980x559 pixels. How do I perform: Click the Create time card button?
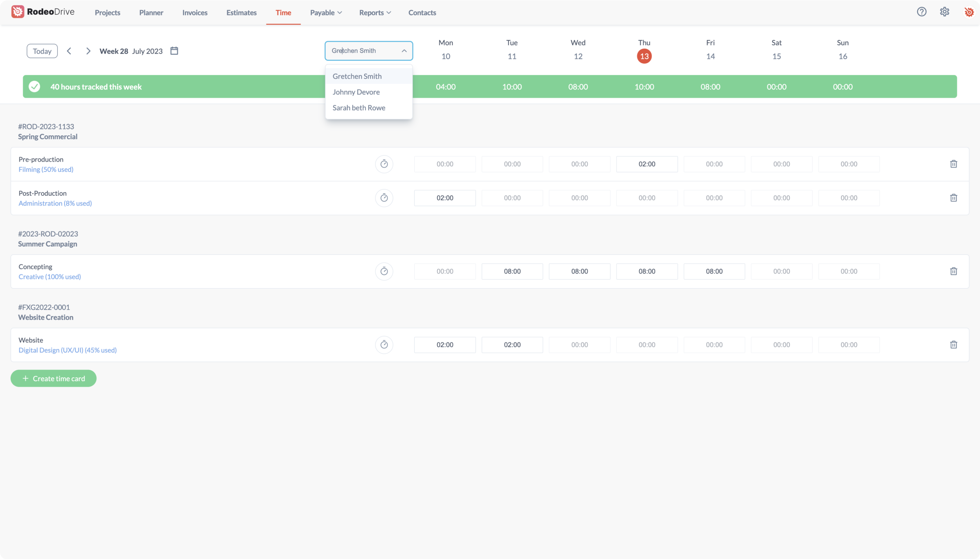click(x=53, y=378)
